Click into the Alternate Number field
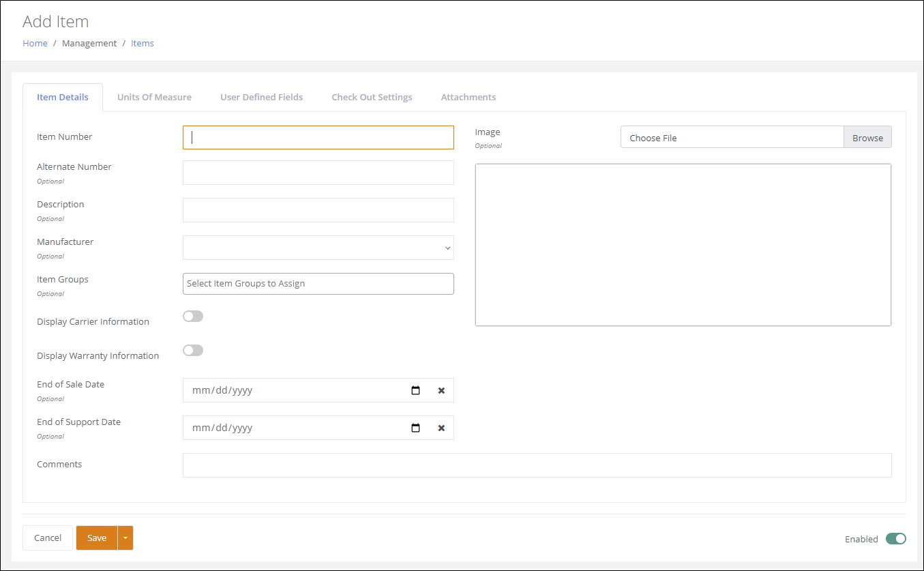Viewport: 924px width, 571px height. (318, 173)
